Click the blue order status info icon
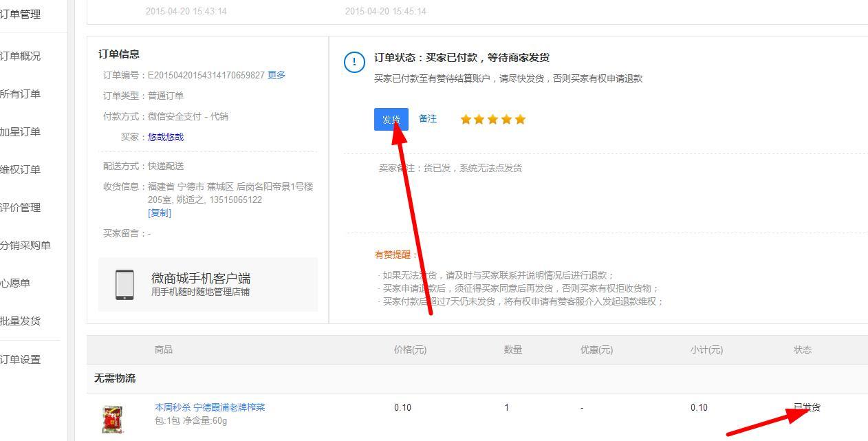 [x=354, y=63]
